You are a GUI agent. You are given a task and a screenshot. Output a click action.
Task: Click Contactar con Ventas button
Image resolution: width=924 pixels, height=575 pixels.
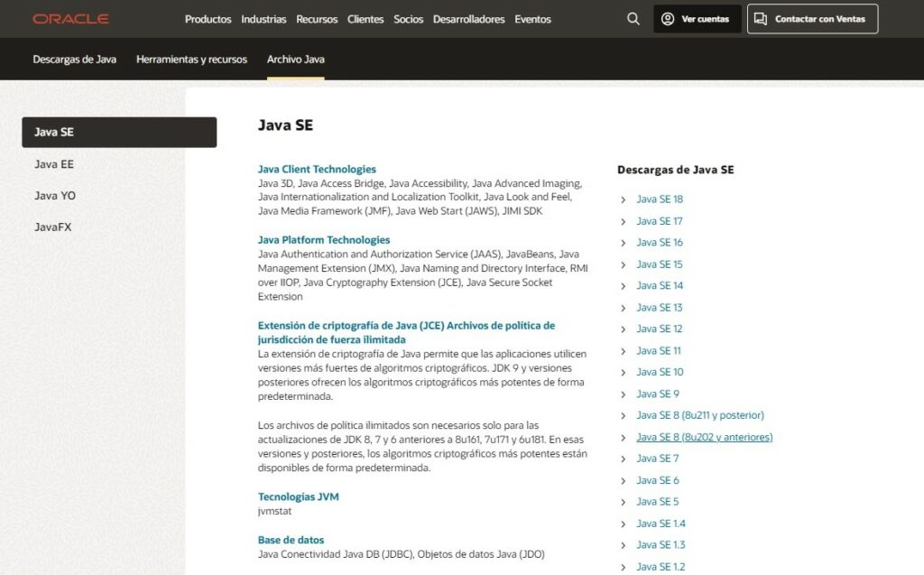(813, 19)
